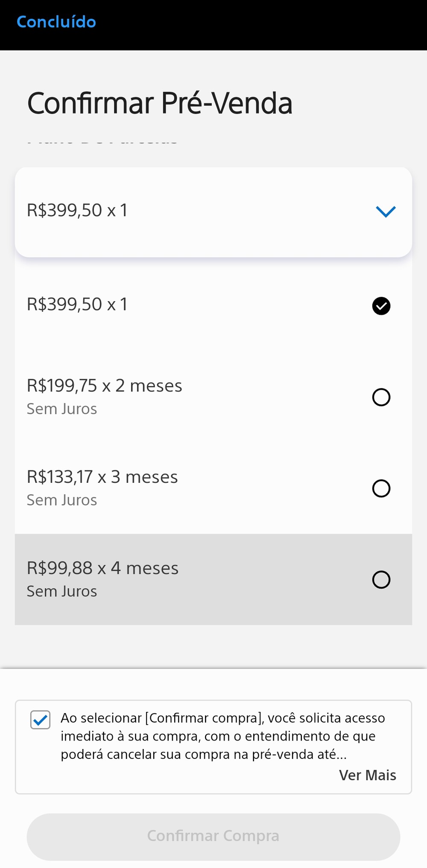Image resolution: width=427 pixels, height=868 pixels.
Task: Click Sem Juros under the 2 meses option
Action: tap(62, 409)
